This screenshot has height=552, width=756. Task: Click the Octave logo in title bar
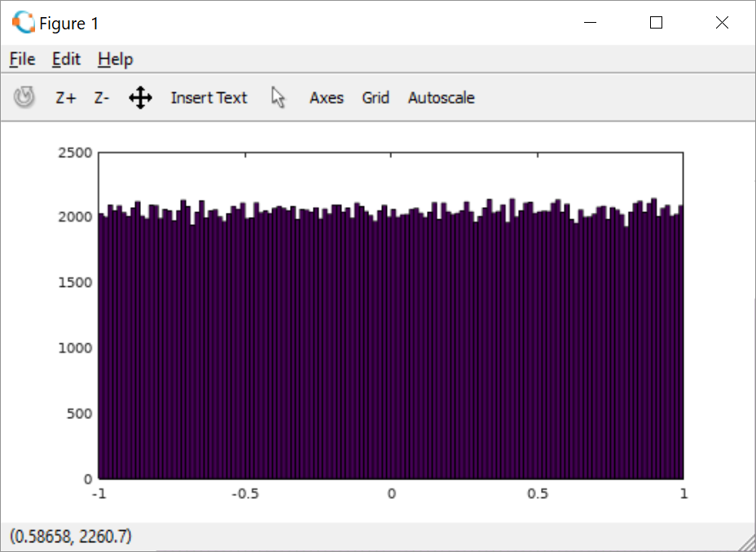point(24,24)
